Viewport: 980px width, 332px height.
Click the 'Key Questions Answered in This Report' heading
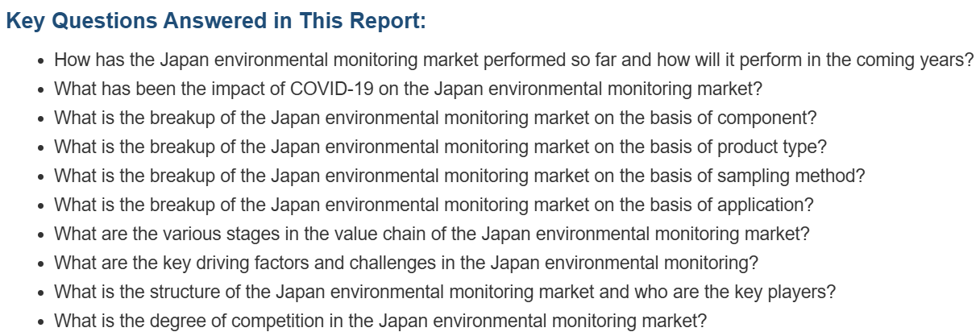click(x=216, y=21)
